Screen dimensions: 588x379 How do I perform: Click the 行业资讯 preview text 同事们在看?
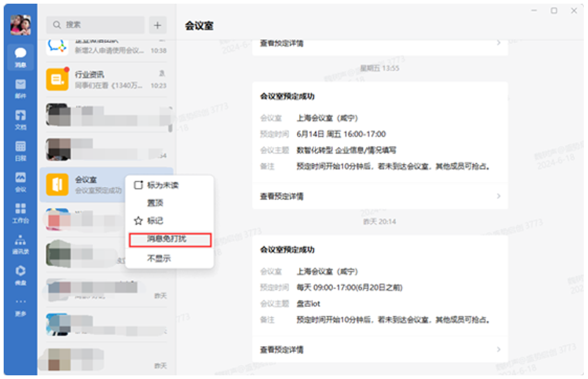point(109,85)
